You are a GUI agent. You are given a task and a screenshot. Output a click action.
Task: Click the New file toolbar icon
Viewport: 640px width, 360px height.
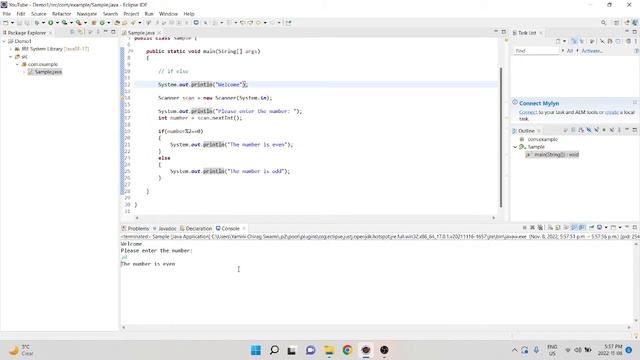pyautogui.click(x=6, y=23)
